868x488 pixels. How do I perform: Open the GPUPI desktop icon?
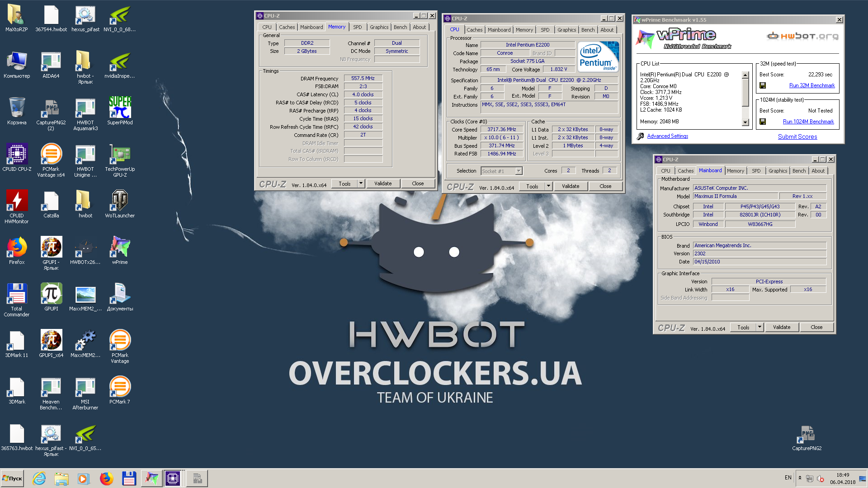pos(51,297)
